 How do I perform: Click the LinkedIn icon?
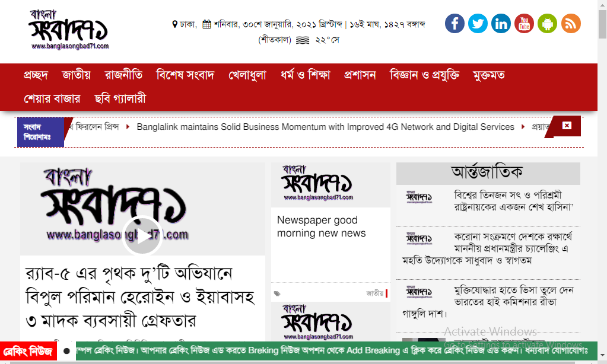tap(501, 23)
